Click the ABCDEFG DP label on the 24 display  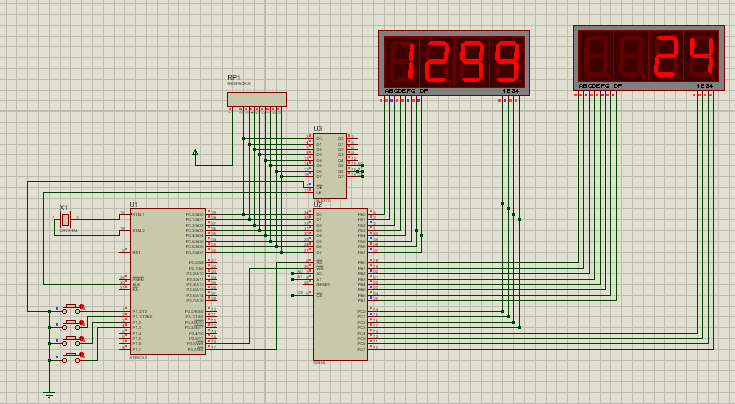pyautogui.click(x=600, y=86)
